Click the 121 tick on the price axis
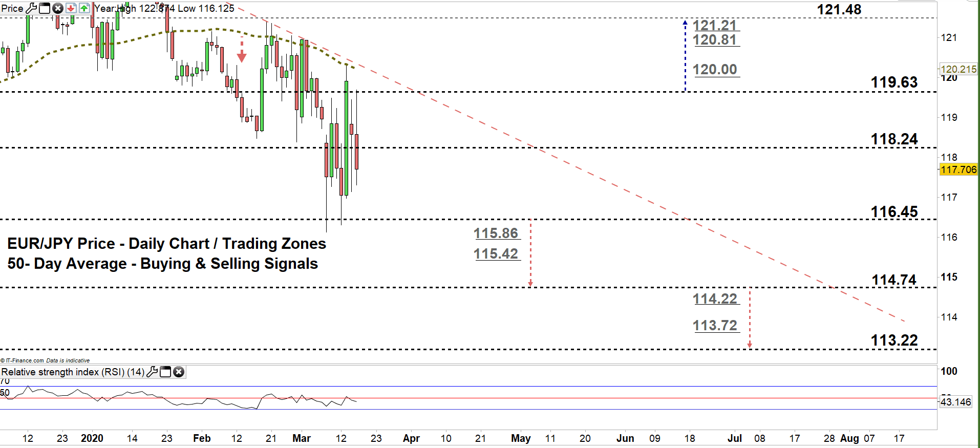The image size is (980, 448). coord(949,37)
